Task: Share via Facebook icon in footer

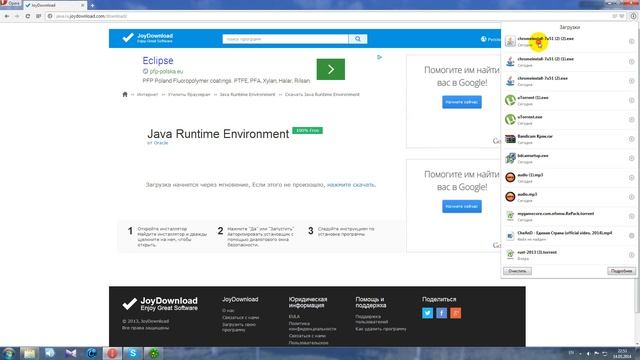Action: (x=442, y=313)
